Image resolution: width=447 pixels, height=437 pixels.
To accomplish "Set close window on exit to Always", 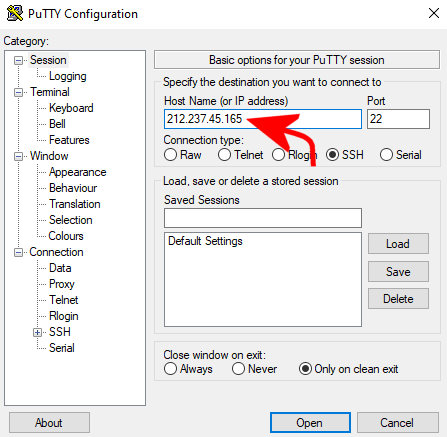I will 170,369.
